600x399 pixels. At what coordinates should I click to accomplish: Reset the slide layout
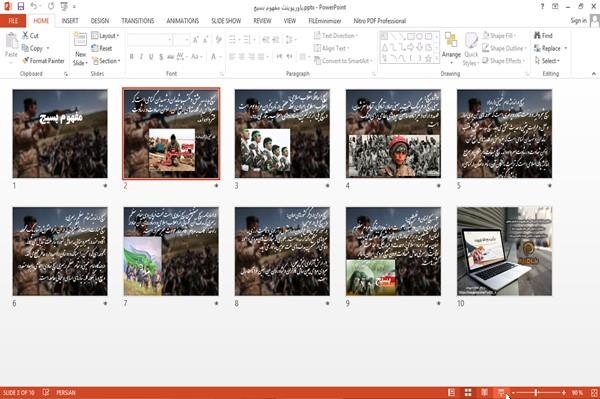click(102, 48)
